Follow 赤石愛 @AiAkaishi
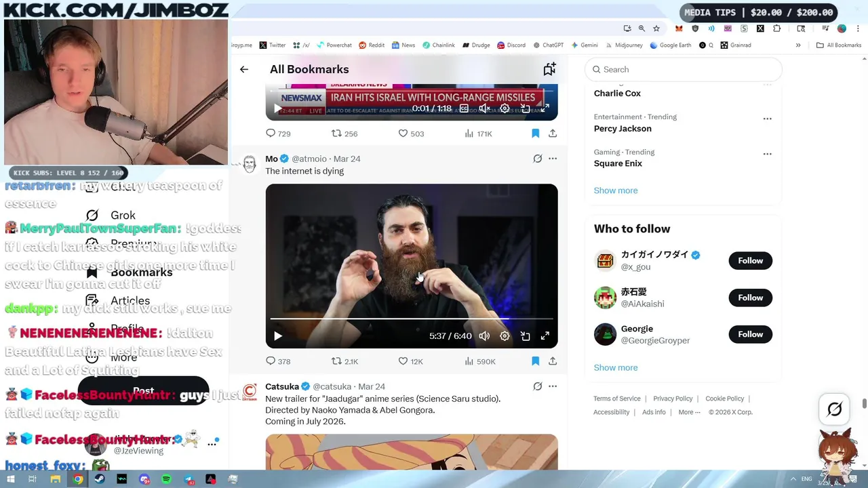 pyautogui.click(x=750, y=298)
